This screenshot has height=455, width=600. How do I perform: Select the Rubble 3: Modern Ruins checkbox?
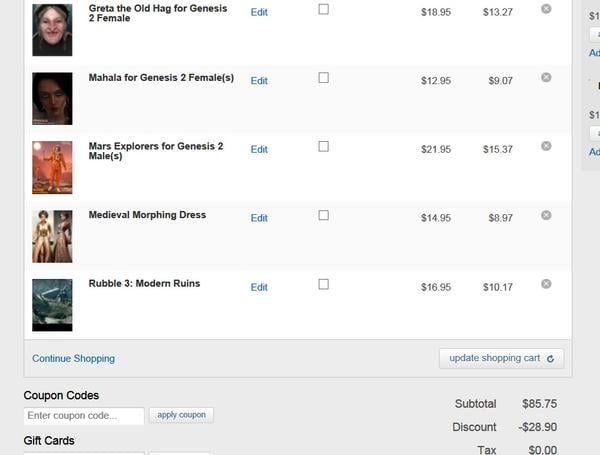[x=323, y=284]
